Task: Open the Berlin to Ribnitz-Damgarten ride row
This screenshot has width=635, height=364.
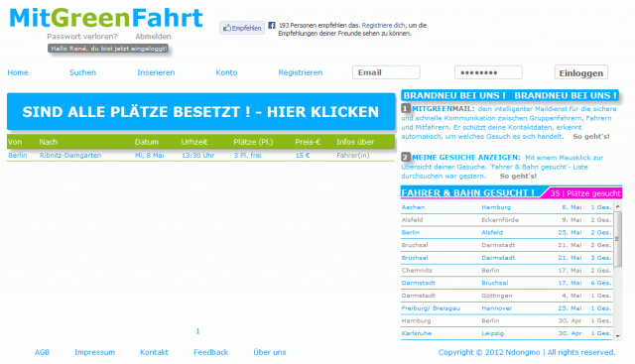Action: click(200, 156)
